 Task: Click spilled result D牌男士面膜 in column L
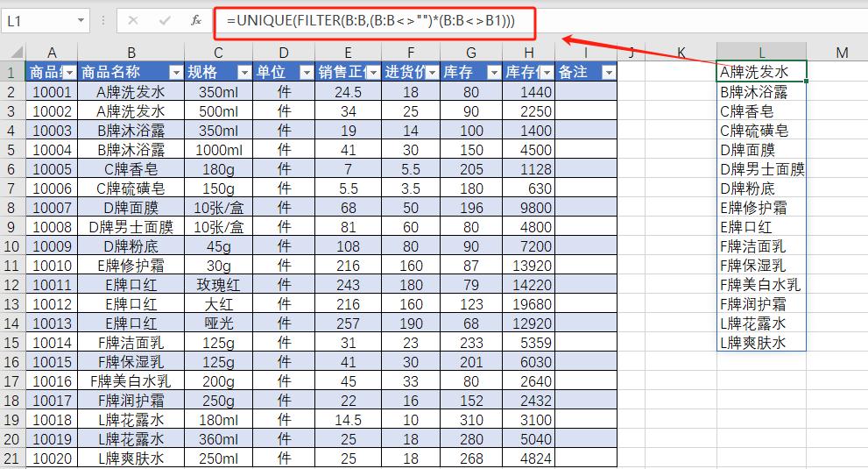point(761,169)
